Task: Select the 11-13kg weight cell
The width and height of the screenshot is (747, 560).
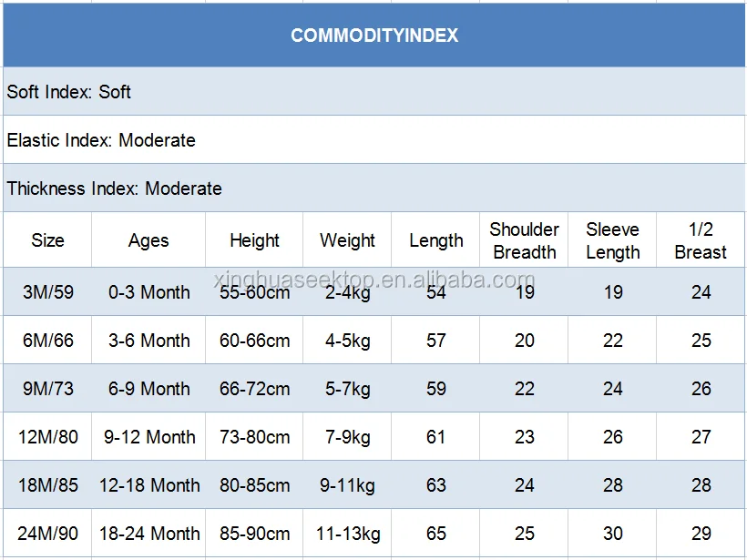Action: coord(347,534)
